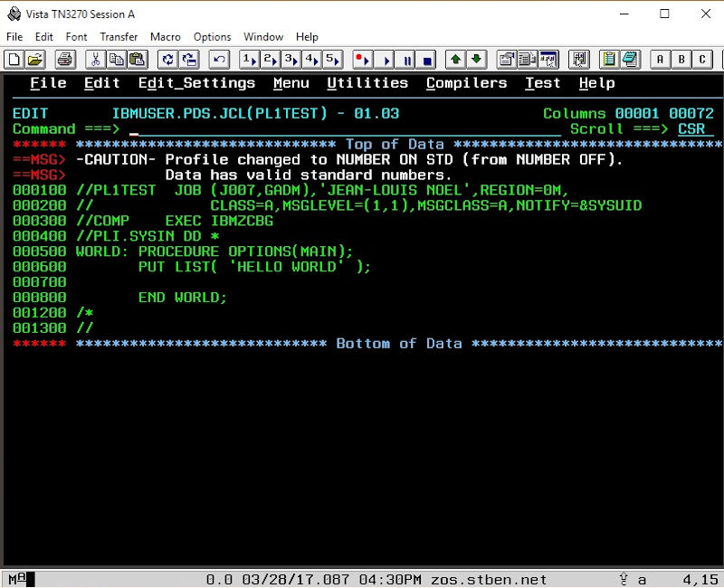The height and width of the screenshot is (588, 724).
Task: Run quick macro 2 button
Action: [x=271, y=60]
